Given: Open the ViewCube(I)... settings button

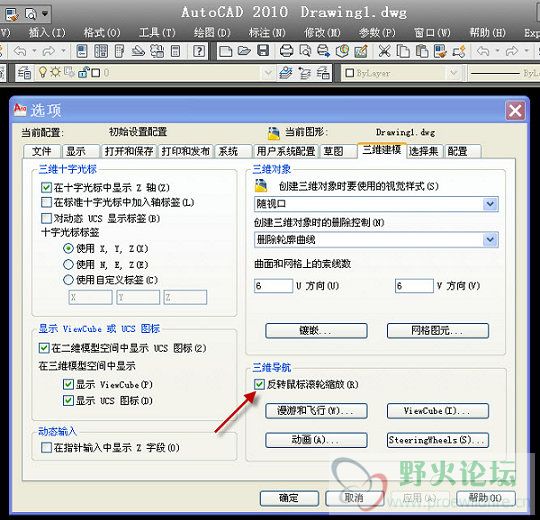Looking at the screenshot, I should click(x=438, y=411).
